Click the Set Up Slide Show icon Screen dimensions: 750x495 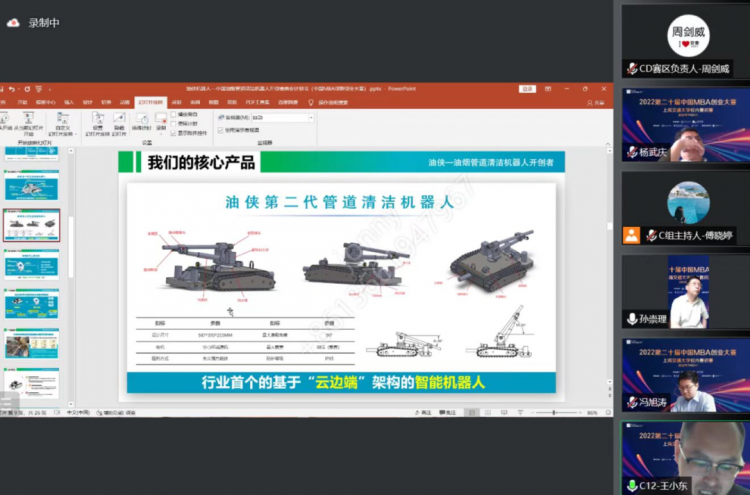point(98,120)
